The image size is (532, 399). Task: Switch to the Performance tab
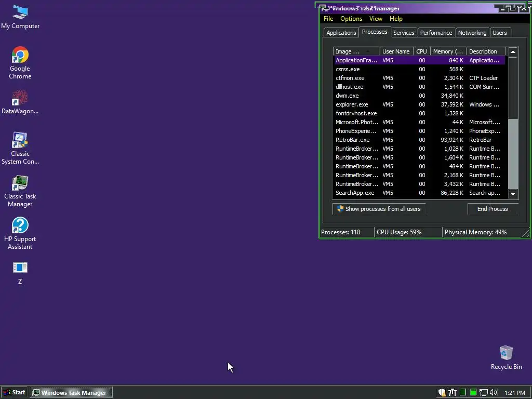pos(436,33)
